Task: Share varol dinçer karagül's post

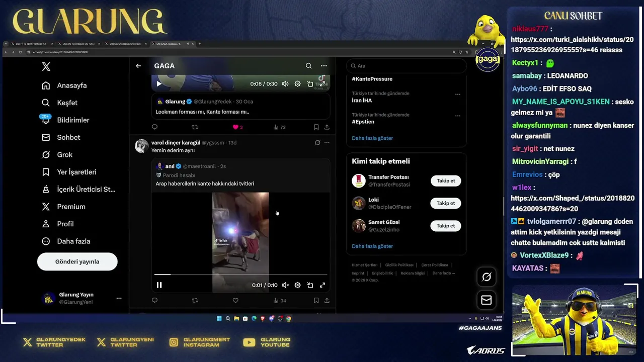Action: 327,301
